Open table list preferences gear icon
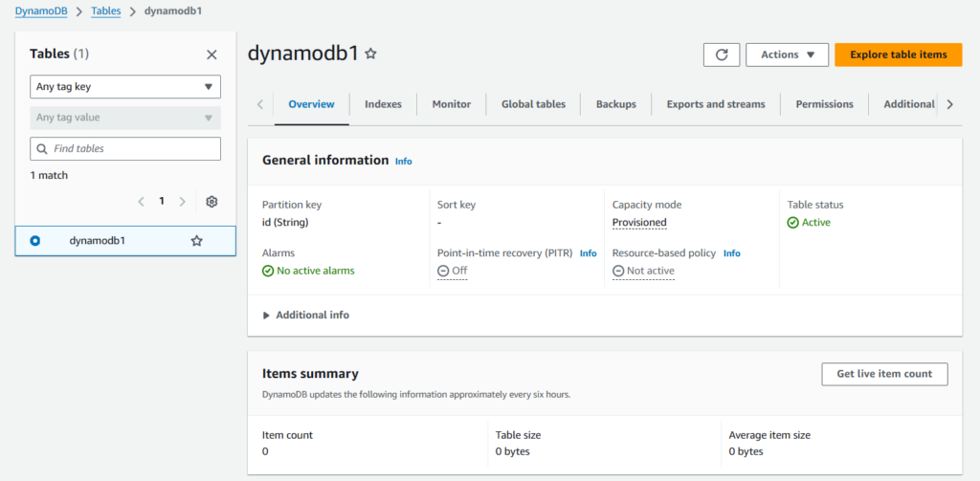This screenshot has width=980, height=481. coord(212,202)
